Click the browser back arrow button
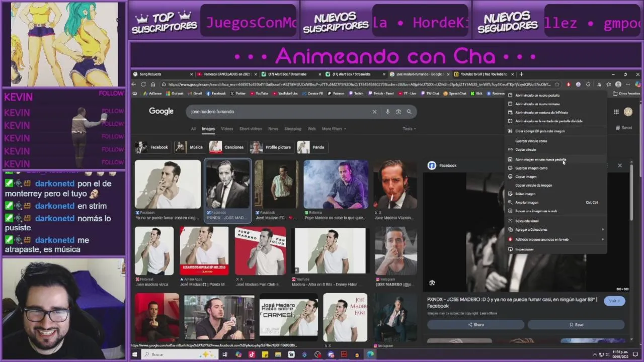The height and width of the screenshot is (362, 644). pyautogui.click(x=135, y=84)
